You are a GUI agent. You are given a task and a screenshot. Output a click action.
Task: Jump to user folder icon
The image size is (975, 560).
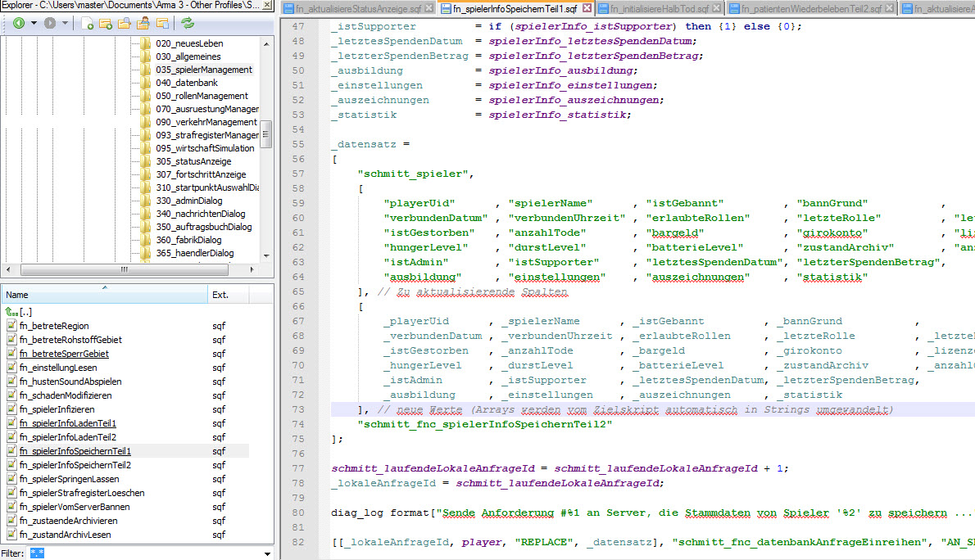pyautogui.click(x=143, y=24)
